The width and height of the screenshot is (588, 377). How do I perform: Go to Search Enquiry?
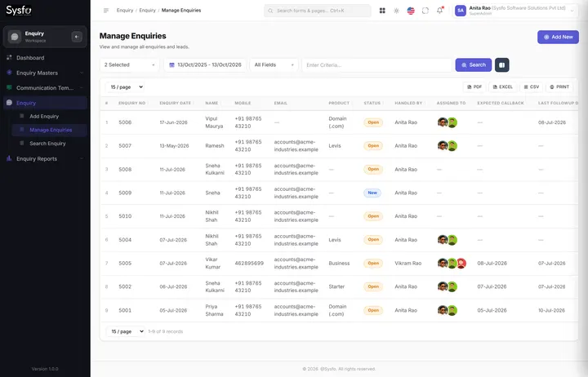pyautogui.click(x=49, y=143)
